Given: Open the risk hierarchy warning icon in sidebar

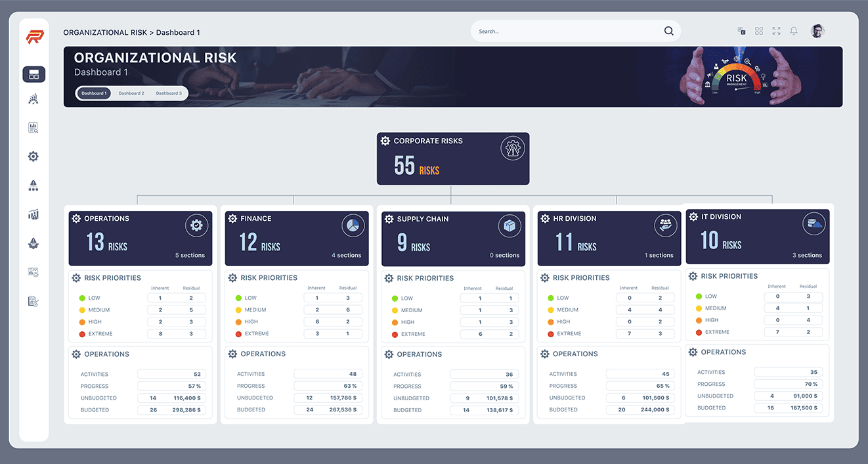Looking at the screenshot, I should pos(33,185).
